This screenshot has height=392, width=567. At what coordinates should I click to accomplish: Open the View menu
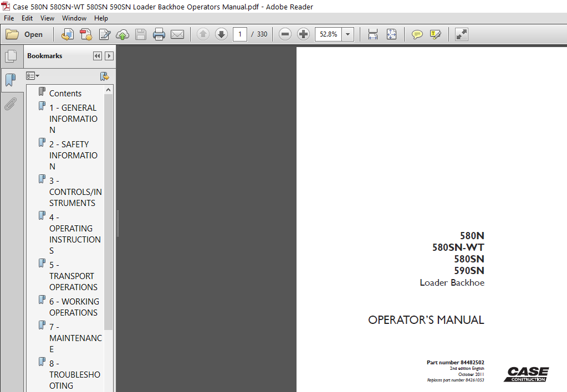tap(47, 18)
